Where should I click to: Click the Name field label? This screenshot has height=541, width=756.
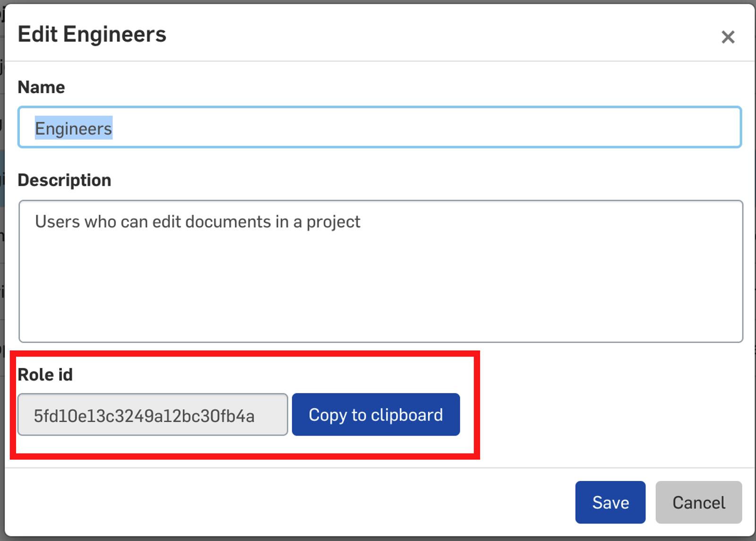coord(41,87)
